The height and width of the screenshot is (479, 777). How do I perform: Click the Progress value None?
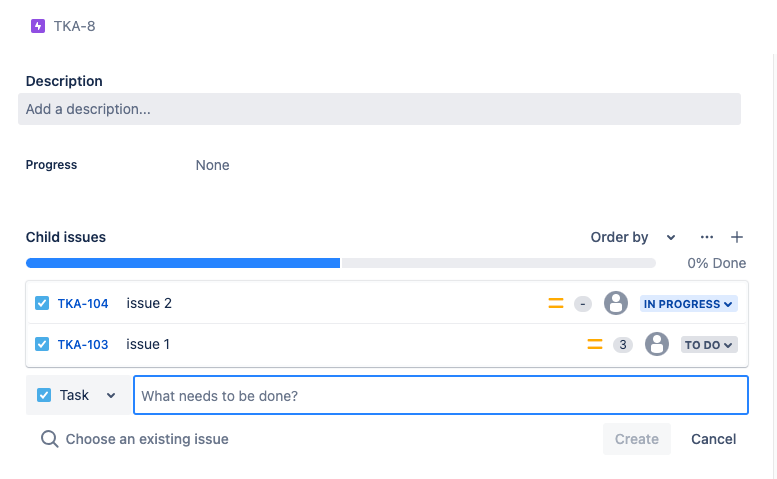point(212,165)
